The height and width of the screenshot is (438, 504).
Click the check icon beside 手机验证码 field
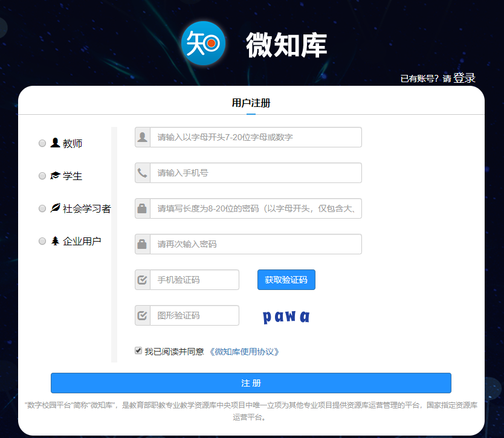point(143,280)
